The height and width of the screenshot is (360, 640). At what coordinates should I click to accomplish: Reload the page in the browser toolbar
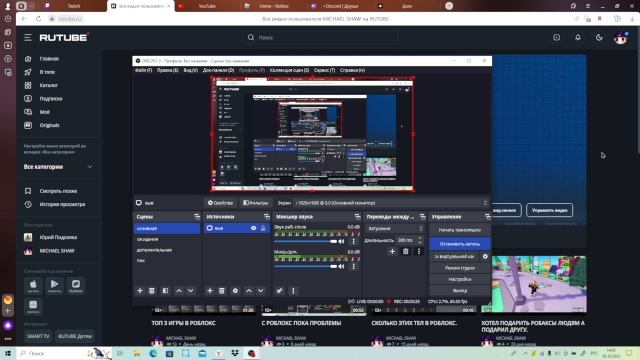coord(38,19)
